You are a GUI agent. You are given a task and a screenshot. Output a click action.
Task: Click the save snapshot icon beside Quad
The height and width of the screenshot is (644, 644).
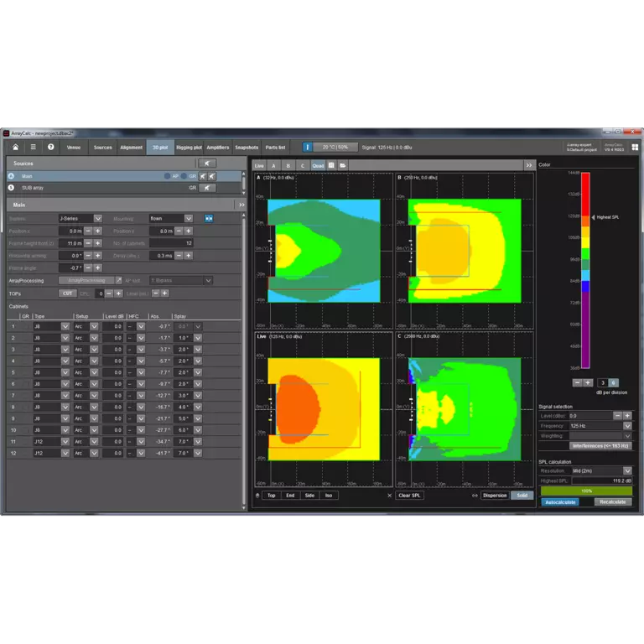pyautogui.click(x=331, y=165)
